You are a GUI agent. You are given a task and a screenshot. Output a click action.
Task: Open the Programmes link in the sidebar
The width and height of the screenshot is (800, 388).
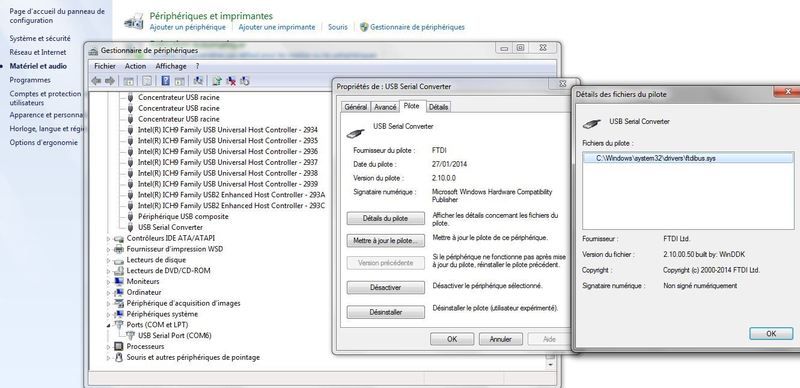(x=30, y=80)
